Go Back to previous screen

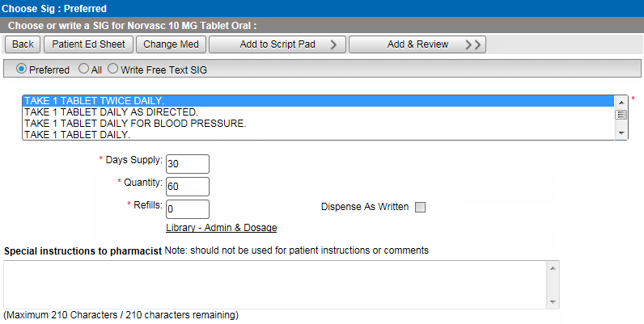pyautogui.click(x=23, y=44)
